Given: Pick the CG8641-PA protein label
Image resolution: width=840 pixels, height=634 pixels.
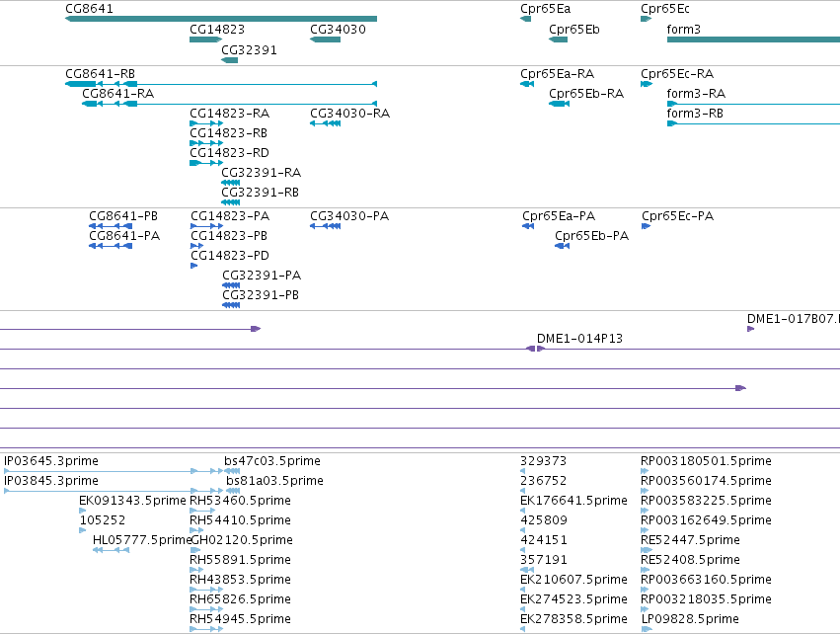Looking at the screenshot, I should (124, 236).
